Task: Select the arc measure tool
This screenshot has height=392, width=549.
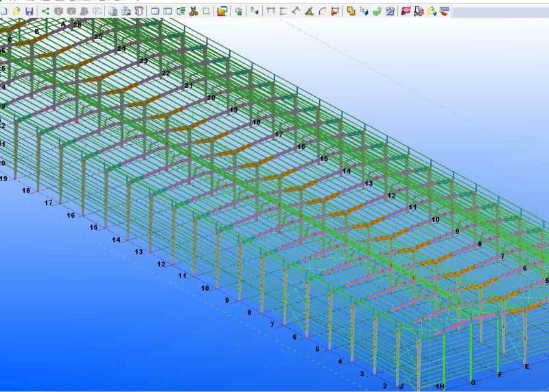Action: [321, 12]
